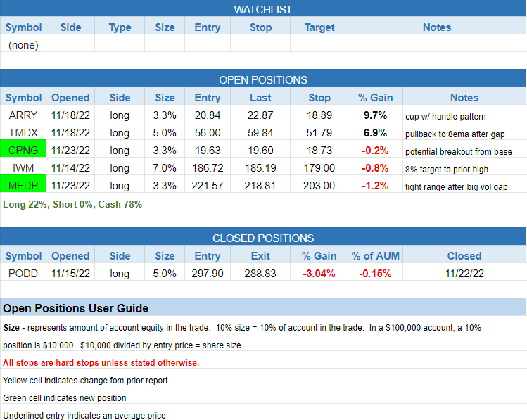The height and width of the screenshot is (420, 527).
Task: Select PODD exit price 288.83
Action: 260,273
